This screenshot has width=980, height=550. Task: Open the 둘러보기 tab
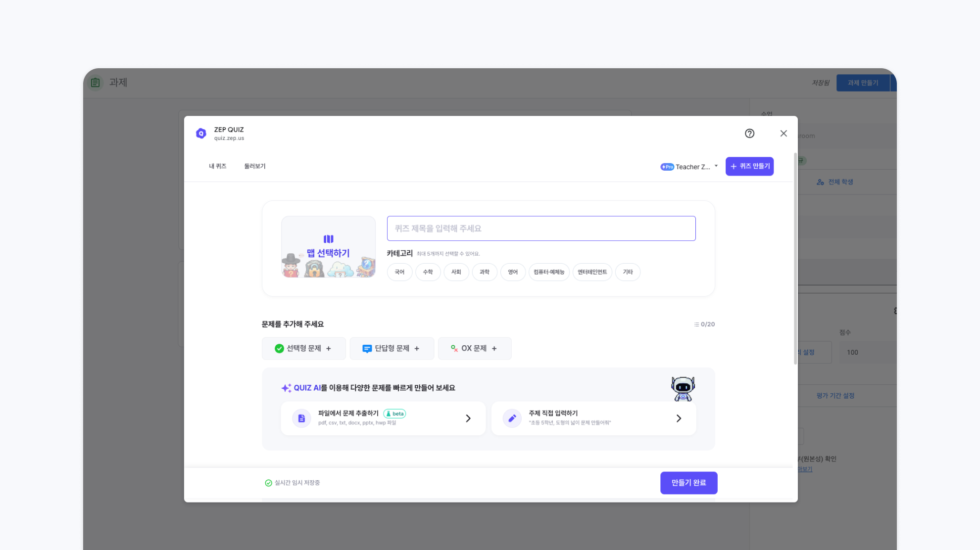coord(254,166)
